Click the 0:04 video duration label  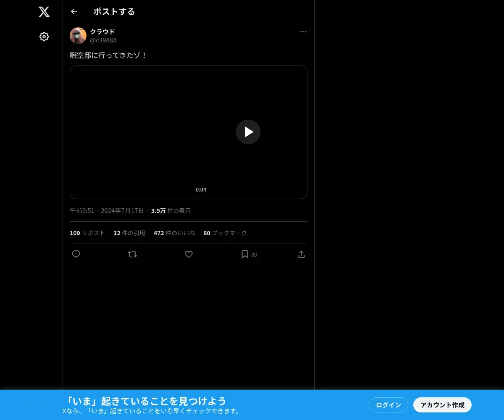tap(201, 189)
